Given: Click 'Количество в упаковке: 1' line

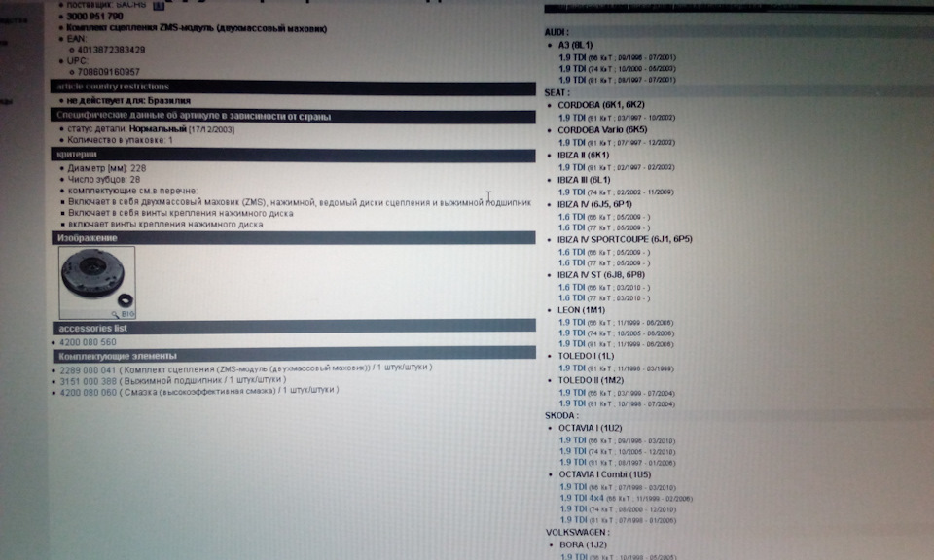Looking at the screenshot, I should coord(121,140).
